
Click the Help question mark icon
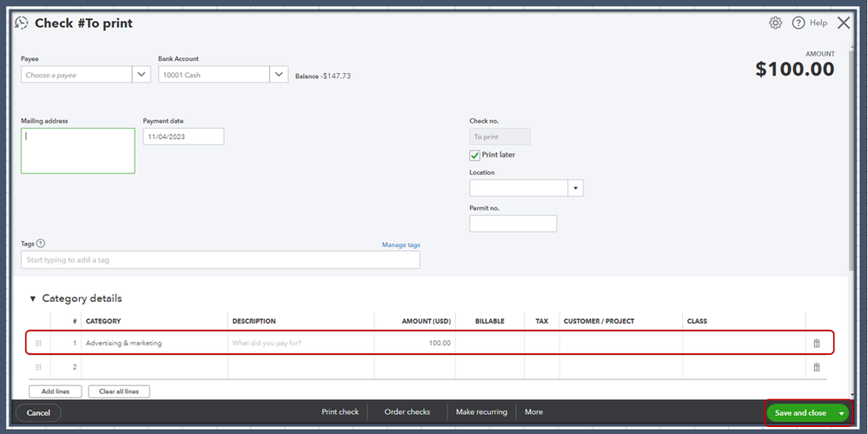[798, 23]
